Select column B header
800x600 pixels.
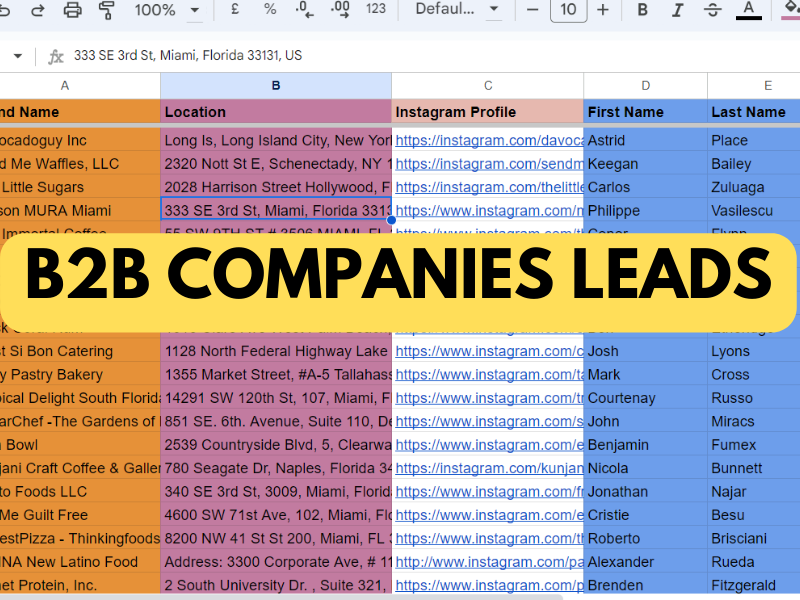(x=275, y=86)
